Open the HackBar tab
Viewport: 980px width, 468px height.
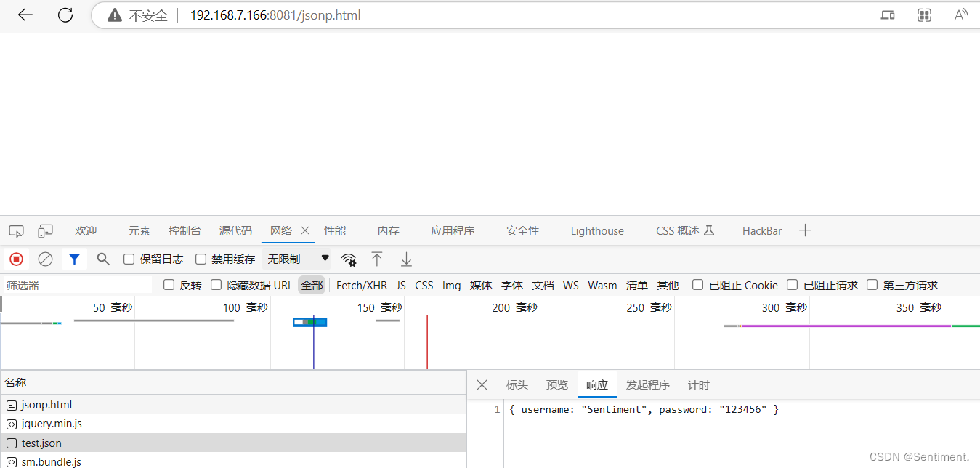click(762, 231)
